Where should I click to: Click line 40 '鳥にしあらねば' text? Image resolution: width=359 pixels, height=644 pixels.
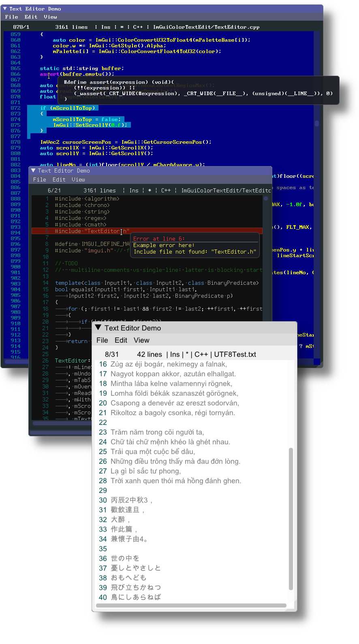(136, 597)
